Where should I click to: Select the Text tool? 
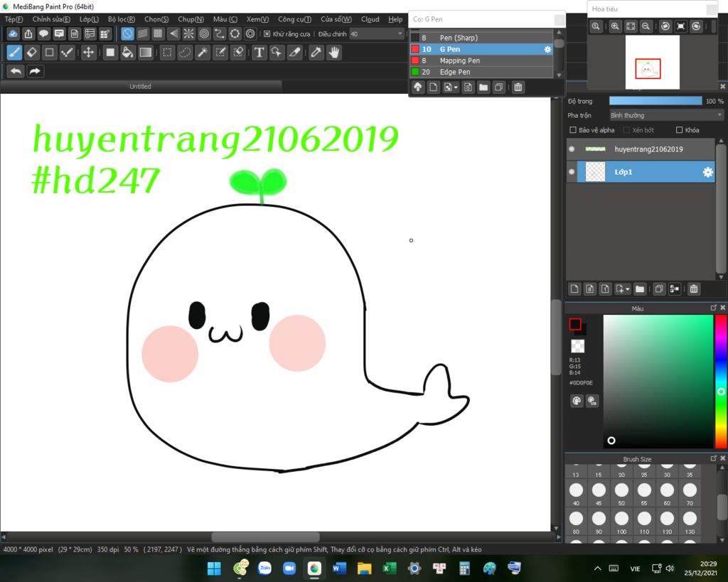[x=259, y=53]
